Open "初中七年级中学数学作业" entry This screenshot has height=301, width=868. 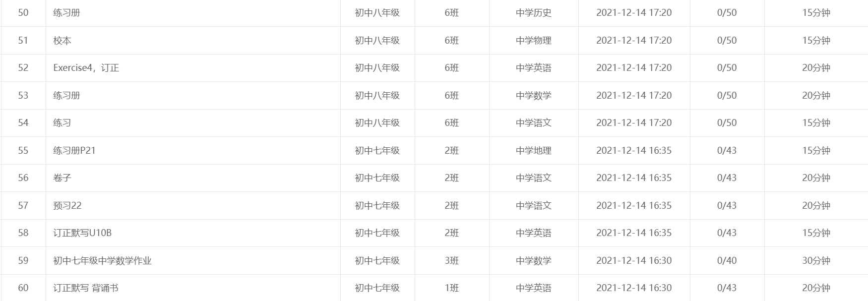(102, 260)
